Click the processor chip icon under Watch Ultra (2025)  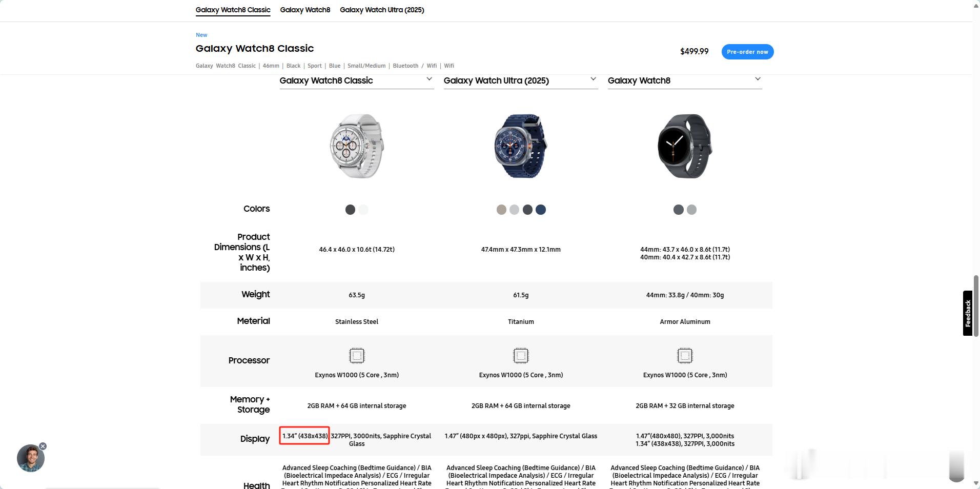(x=521, y=355)
